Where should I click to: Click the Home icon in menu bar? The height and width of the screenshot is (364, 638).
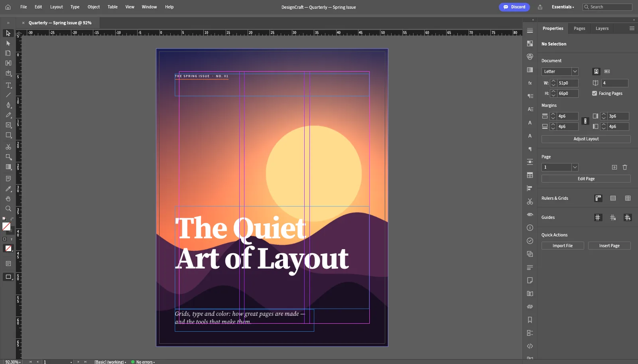pos(8,7)
